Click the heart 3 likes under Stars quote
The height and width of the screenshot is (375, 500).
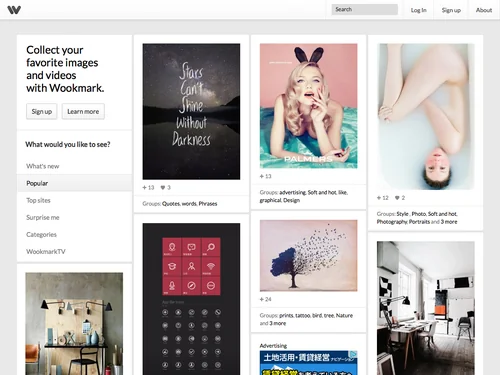click(x=166, y=188)
